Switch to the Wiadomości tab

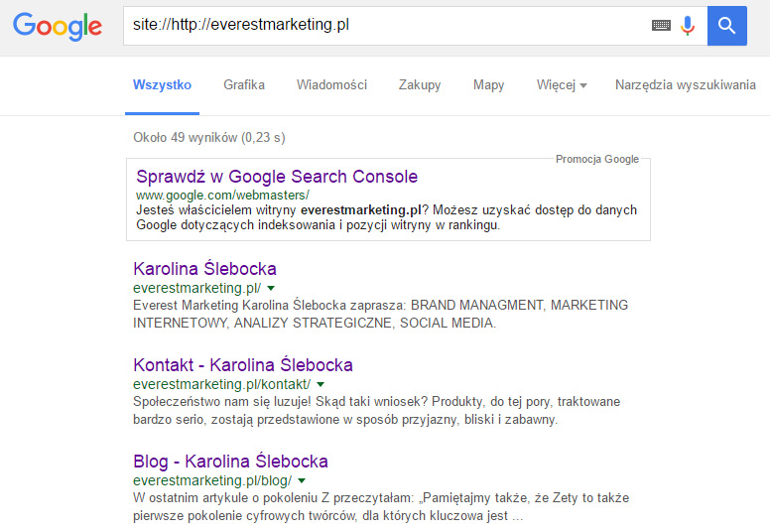[x=332, y=85]
